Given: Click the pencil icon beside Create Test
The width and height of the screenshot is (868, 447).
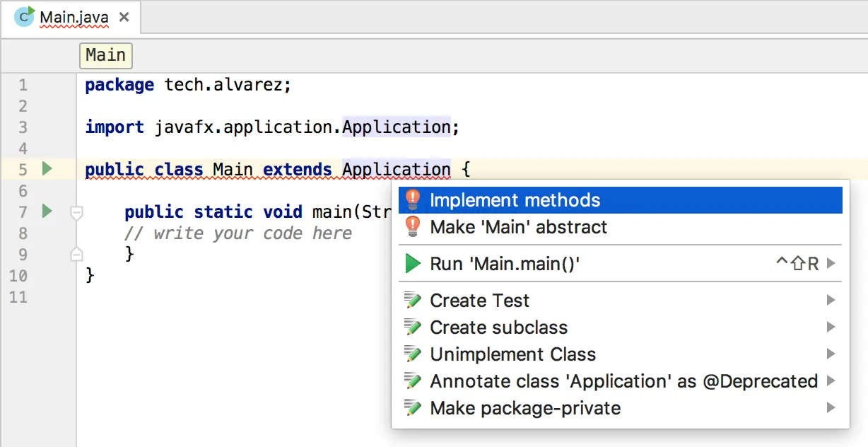Looking at the screenshot, I should tap(413, 301).
